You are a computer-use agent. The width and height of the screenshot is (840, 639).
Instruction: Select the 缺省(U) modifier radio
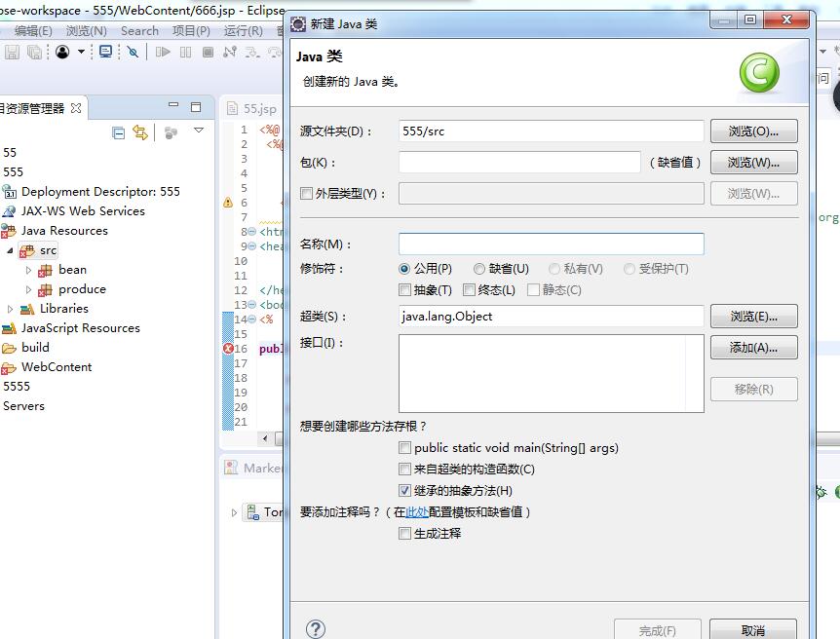coord(478,269)
